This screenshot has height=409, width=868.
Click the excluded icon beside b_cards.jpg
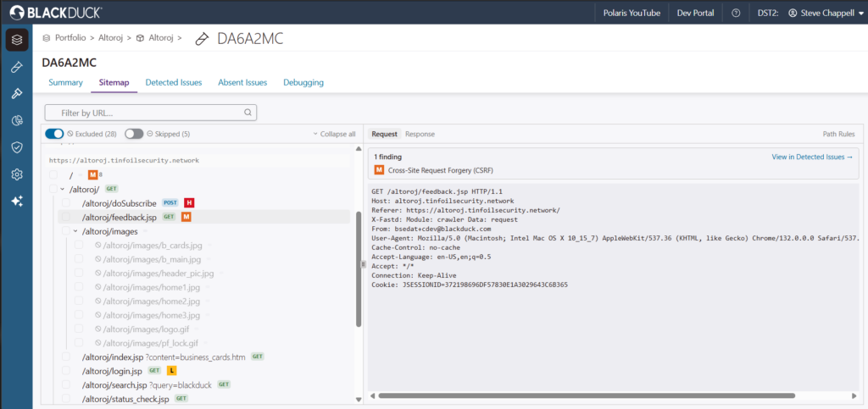98,245
